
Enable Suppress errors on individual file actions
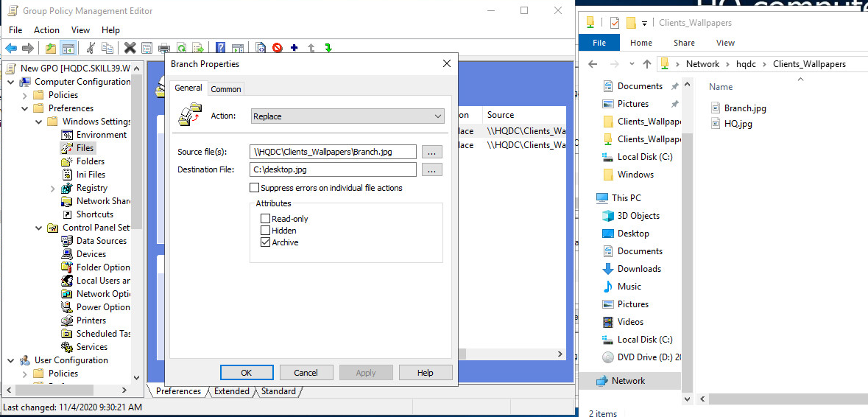pyautogui.click(x=255, y=188)
